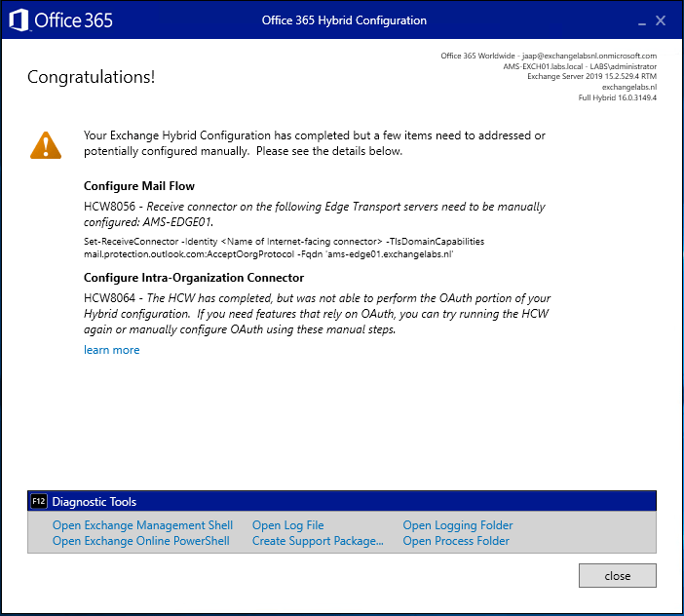The width and height of the screenshot is (684, 616).
Task: Open the Process Folder link
Action: pos(455,541)
